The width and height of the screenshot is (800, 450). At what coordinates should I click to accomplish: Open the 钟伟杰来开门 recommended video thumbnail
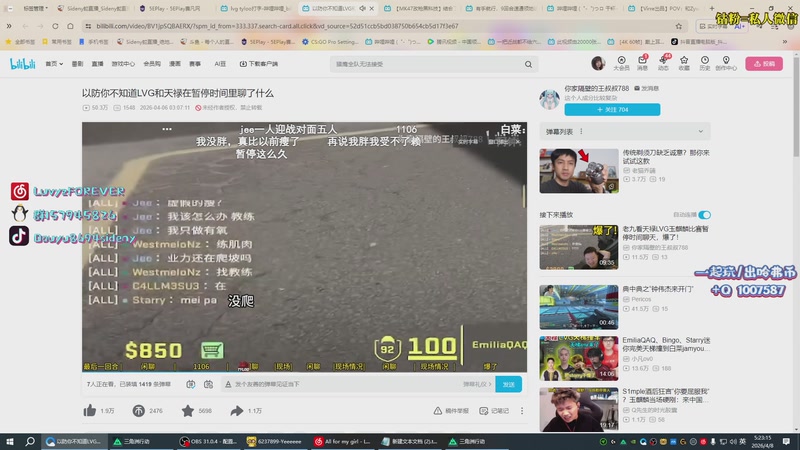579,307
